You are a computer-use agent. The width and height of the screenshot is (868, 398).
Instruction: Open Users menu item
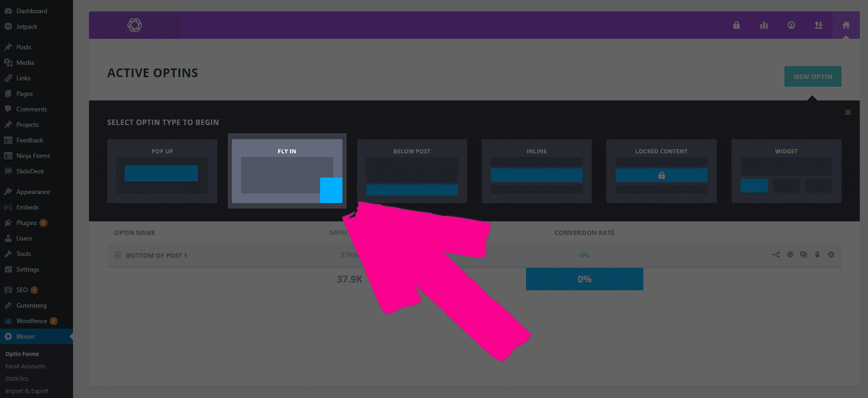pyautogui.click(x=37, y=238)
